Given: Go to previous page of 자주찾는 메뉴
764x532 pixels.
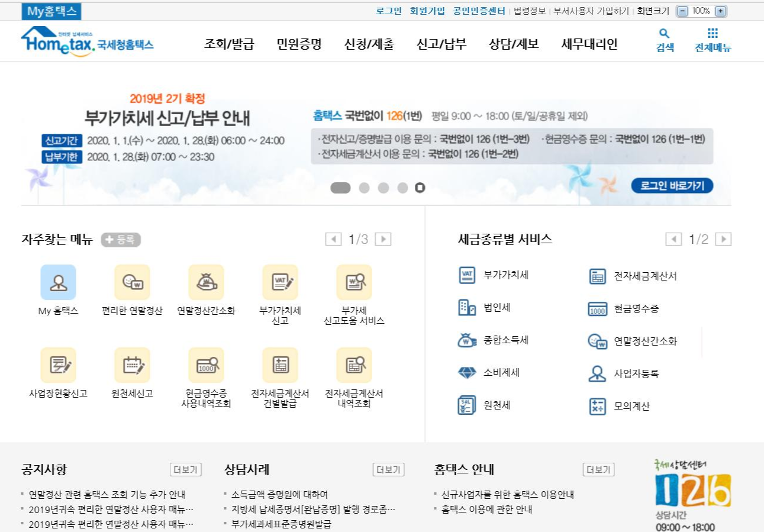Looking at the screenshot, I should point(333,239).
